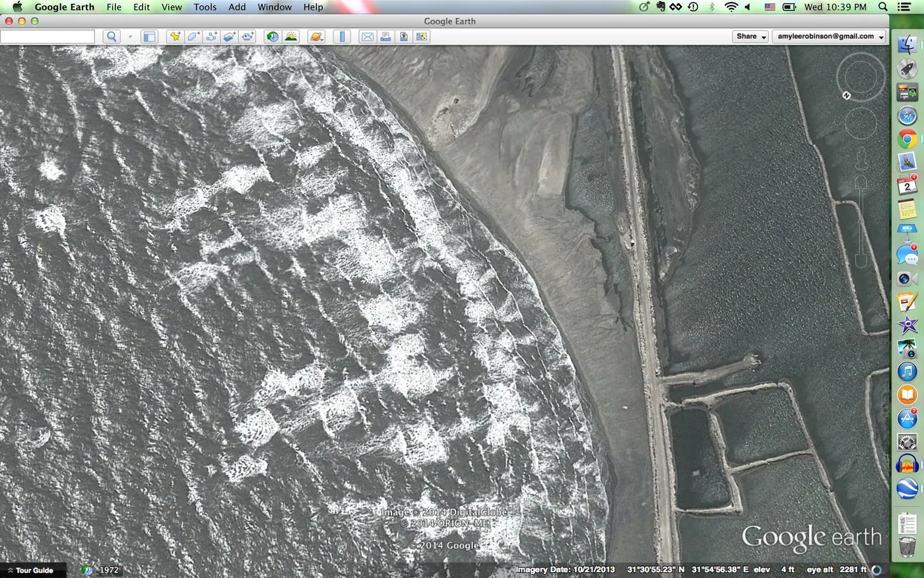Email the current view
924x578 pixels.
coord(367,36)
